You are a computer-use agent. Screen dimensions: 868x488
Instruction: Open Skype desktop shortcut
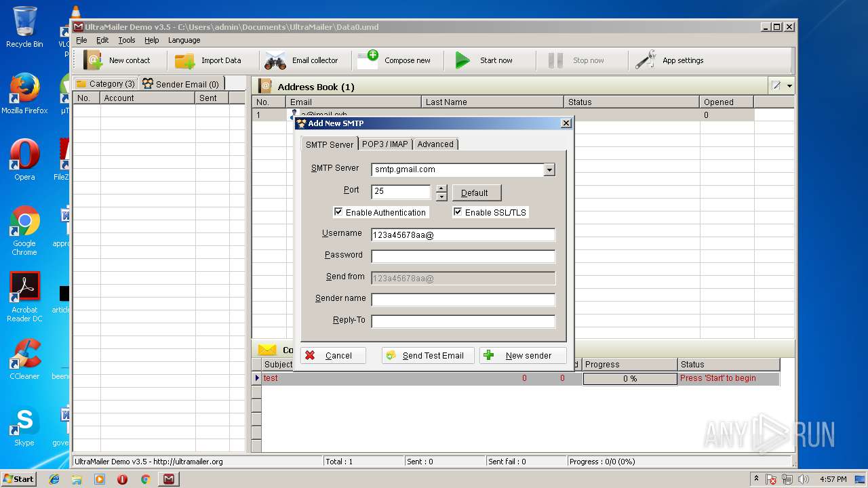pos(24,426)
